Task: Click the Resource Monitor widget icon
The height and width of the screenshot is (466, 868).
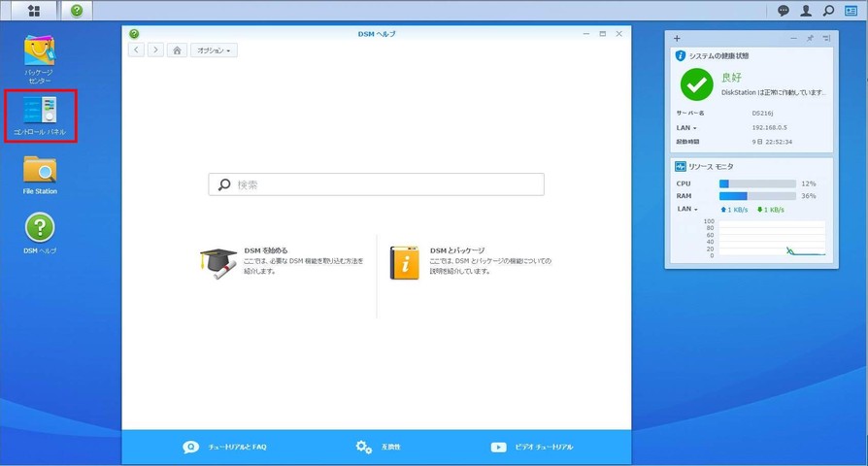Action: [x=681, y=167]
